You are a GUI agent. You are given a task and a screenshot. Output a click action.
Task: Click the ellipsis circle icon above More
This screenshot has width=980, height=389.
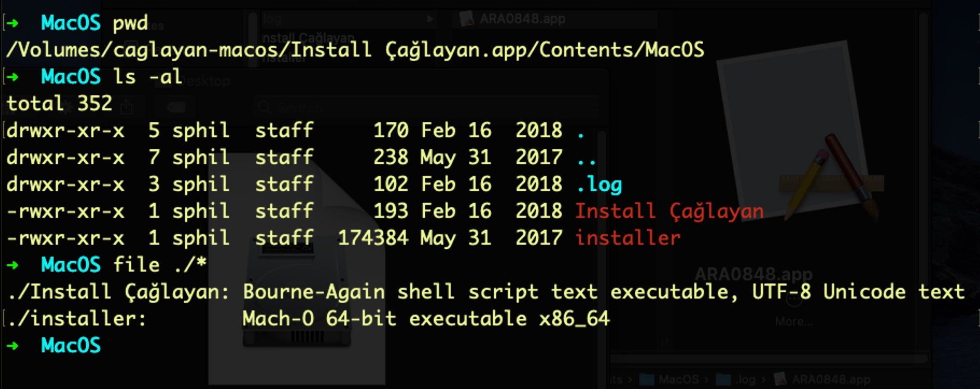pyautogui.click(x=794, y=300)
